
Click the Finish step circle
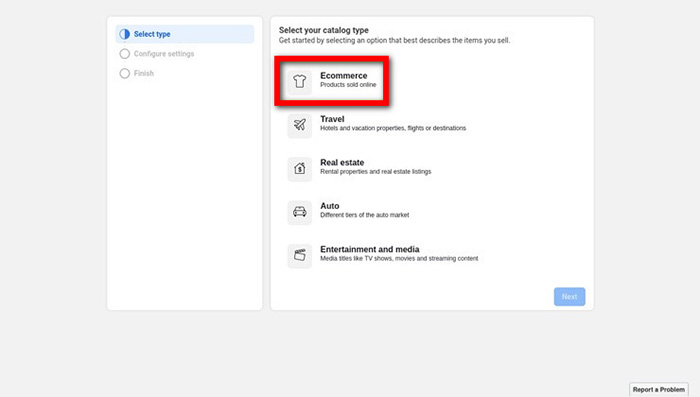pos(125,73)
